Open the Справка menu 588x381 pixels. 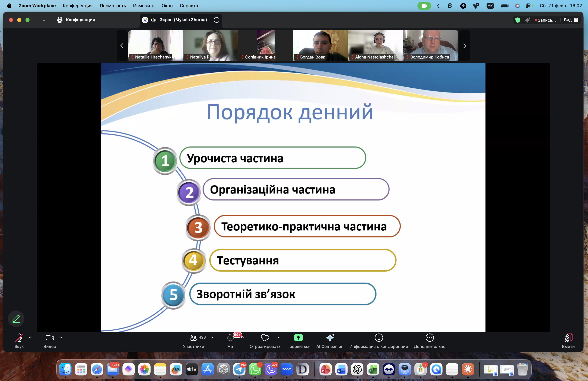[x=189, y=6]
